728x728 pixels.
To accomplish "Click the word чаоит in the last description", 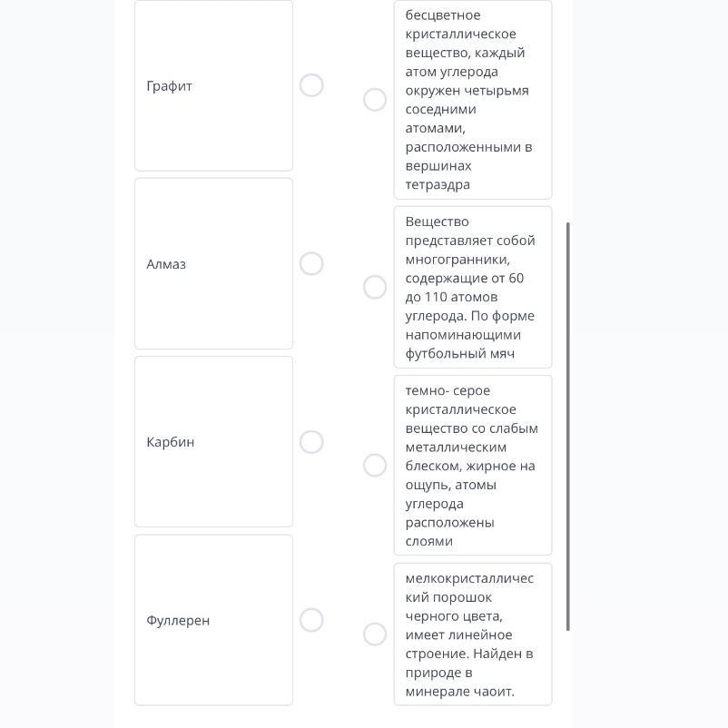I will pyautogui.click(x=494, y=692).
